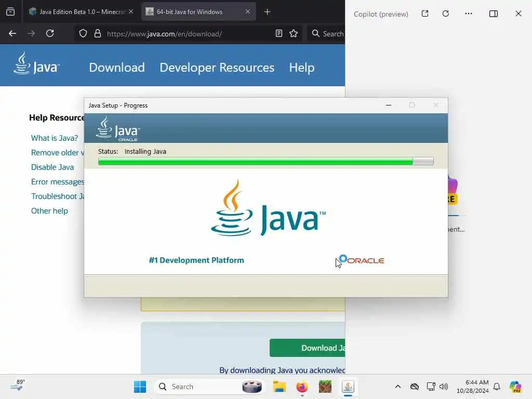Open a new browser tab
This screenshot has height=399, width=532.
(268, 12)
